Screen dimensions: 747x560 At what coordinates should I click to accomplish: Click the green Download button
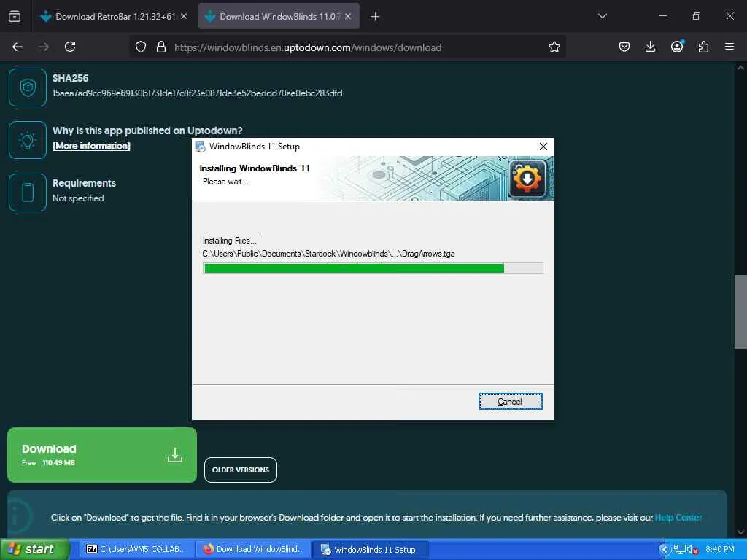[102, 455]
